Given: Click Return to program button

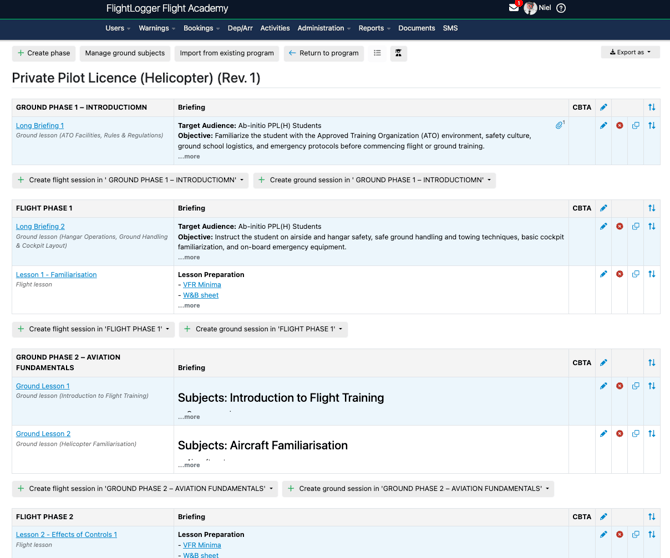Looking at the screenshot, I should pyautogui.click(x=324, y=53).
